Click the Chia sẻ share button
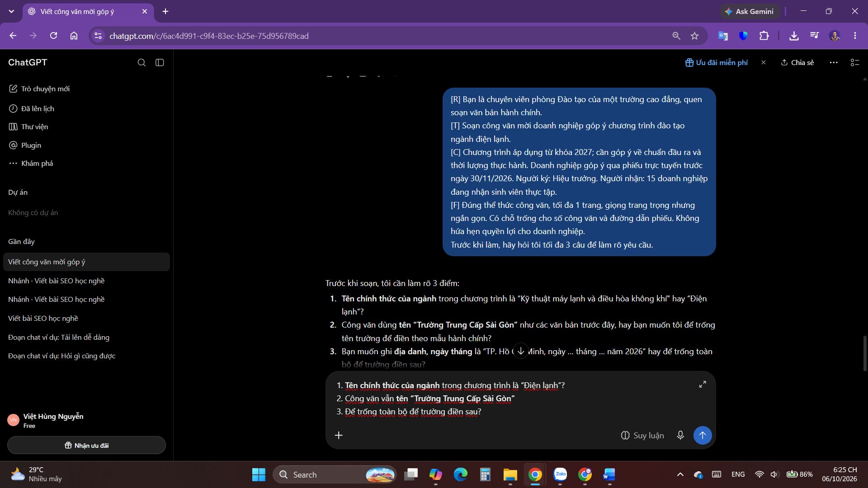 pyautogui.click(x=797, y=62)
